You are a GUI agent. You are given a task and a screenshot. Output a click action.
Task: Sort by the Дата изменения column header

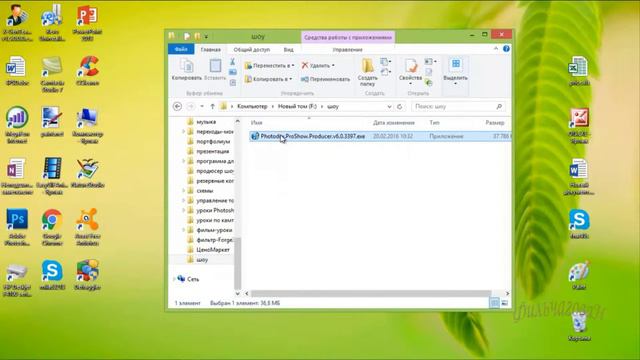pyautogui.click(x=394, y=122)
